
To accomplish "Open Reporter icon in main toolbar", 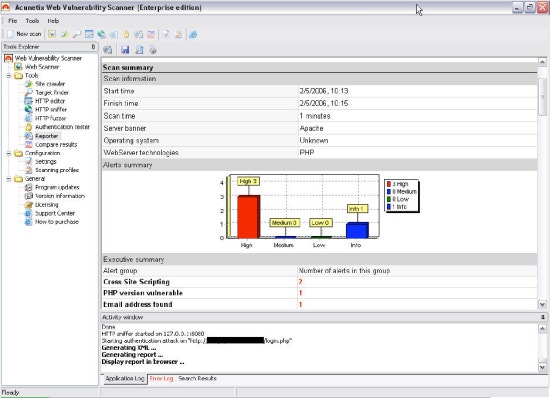I will (x=139, y=34).
